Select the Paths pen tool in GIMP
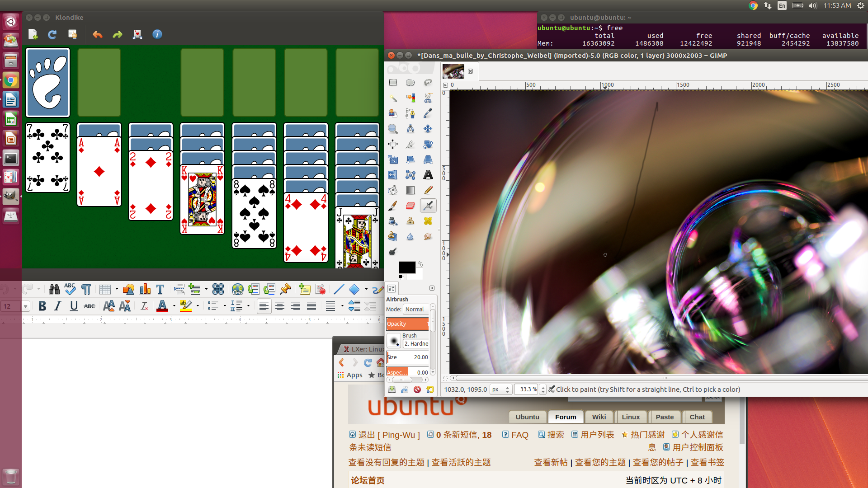The image size is (868, 488). (410, 113)
